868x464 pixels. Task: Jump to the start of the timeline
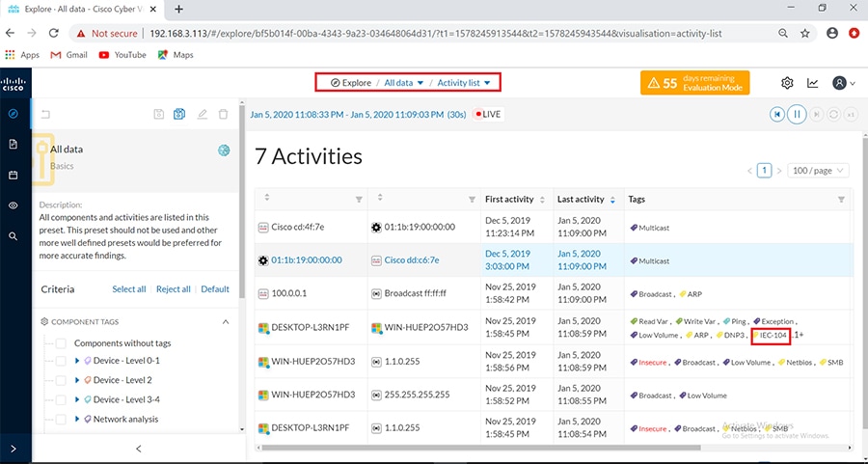pos(777,115)
